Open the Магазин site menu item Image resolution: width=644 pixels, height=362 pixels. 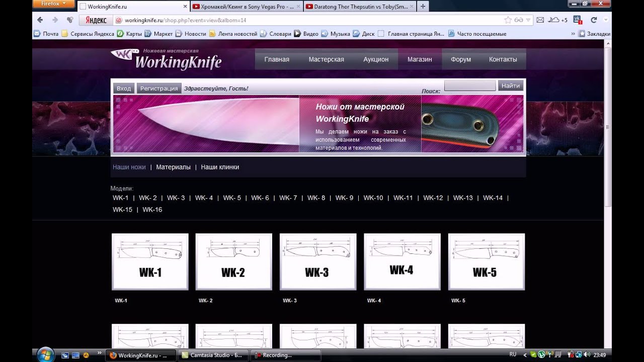[x=420, y=59]
